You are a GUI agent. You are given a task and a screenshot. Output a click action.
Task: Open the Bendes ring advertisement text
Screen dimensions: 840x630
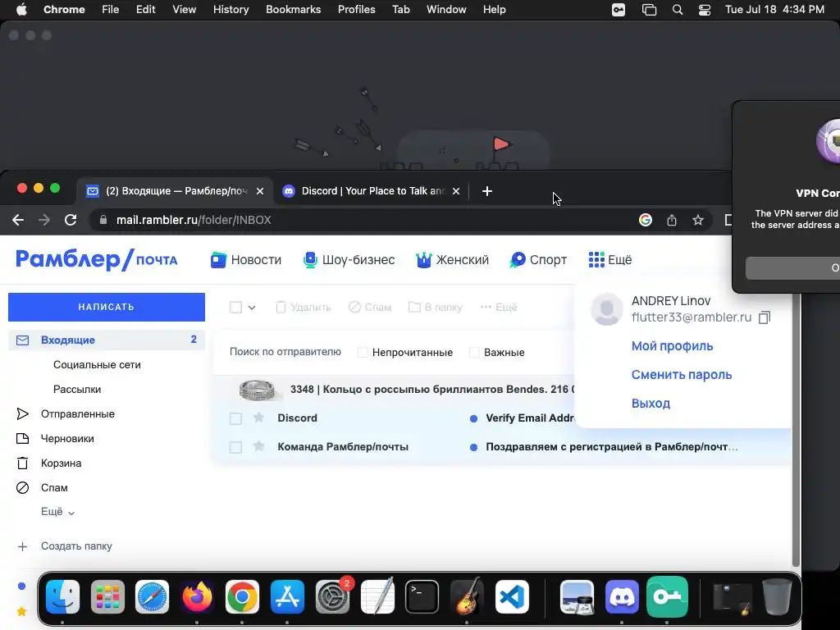point(432,390)
